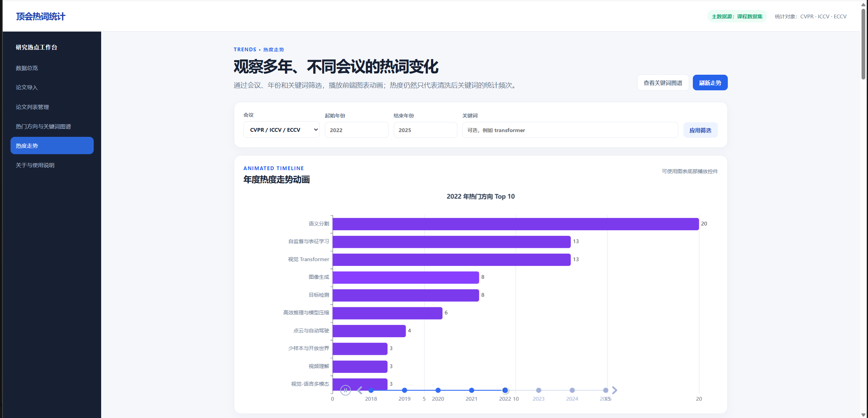Go to the previous timeline year with the left arrow
This screenshot has width=868, height=418.
pyautogui.click(x=360, y=390)
